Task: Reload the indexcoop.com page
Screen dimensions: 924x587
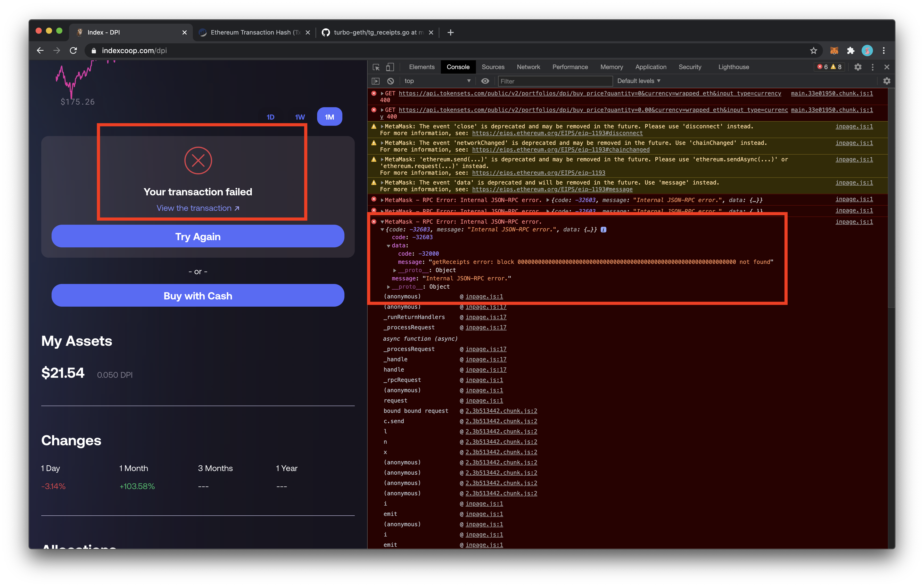Action: [73, 51]
